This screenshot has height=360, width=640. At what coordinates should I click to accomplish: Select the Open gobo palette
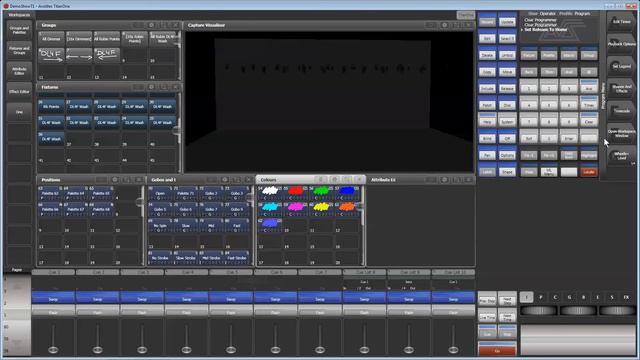160,193
